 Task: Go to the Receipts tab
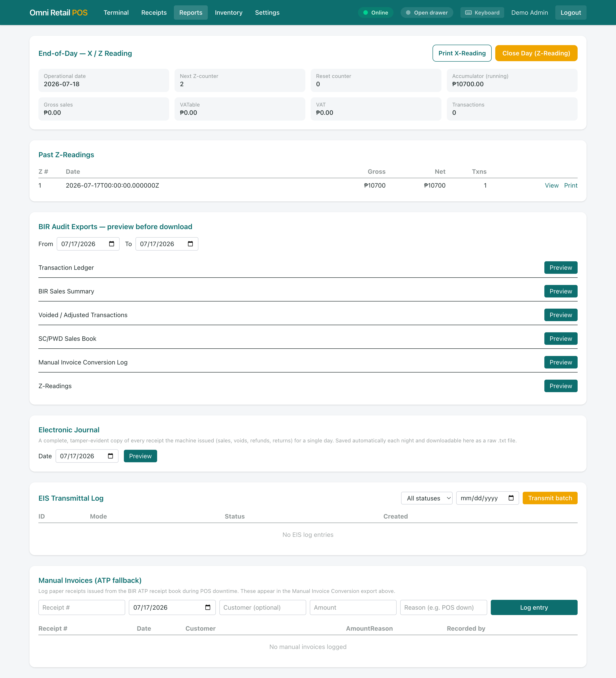point(154,13)
